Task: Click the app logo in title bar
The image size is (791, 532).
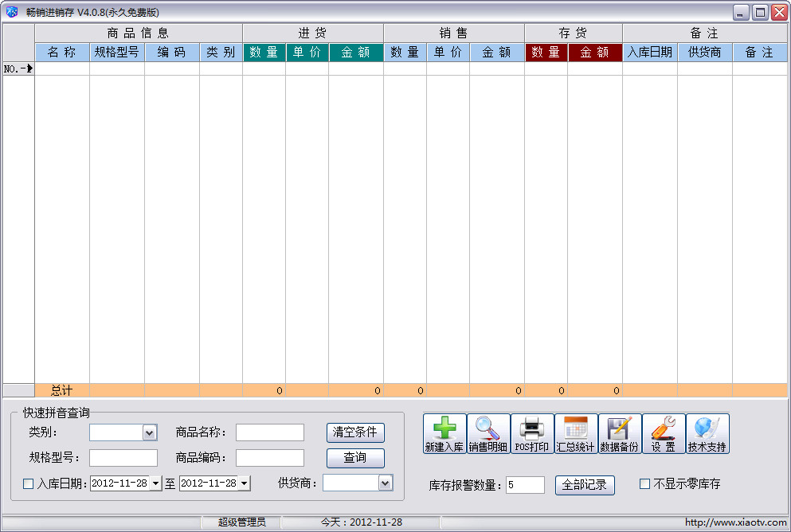Action: coord(12,12)
